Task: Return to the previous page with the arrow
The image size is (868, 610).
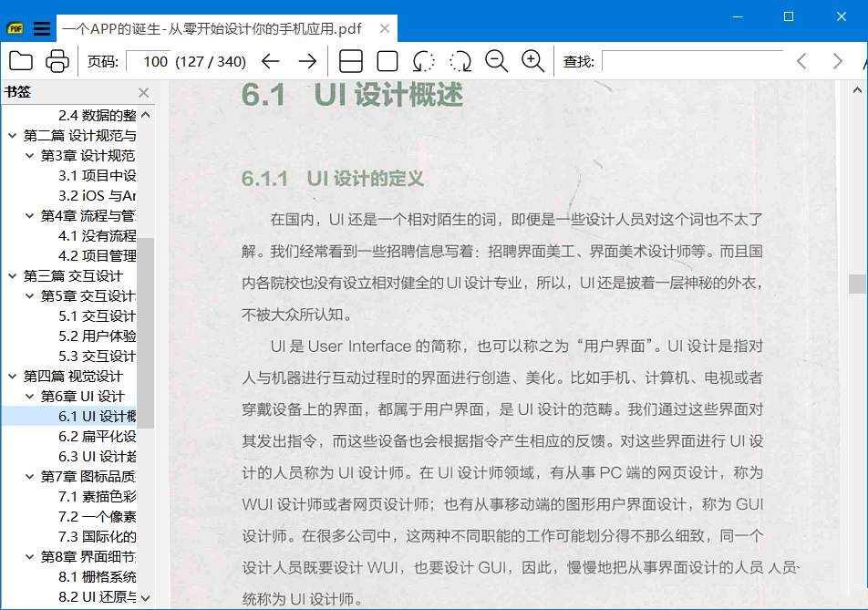Action: point(271,61)
